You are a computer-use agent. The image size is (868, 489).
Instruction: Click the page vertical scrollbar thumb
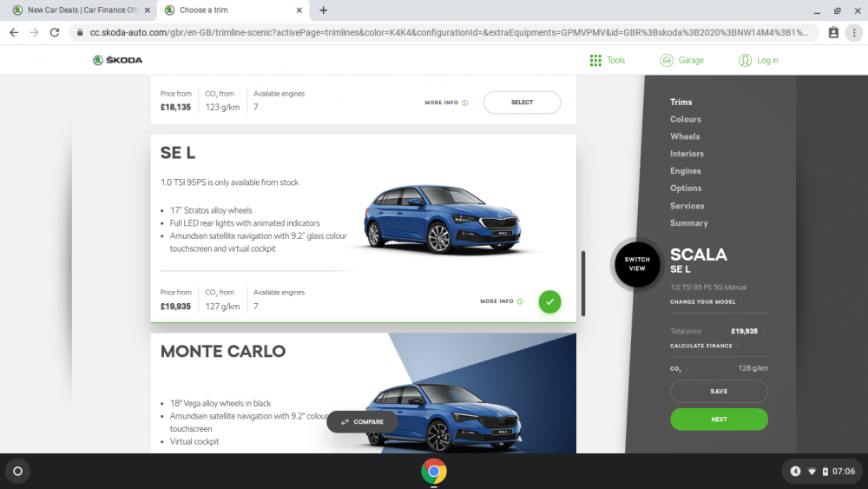click(583, 283)
